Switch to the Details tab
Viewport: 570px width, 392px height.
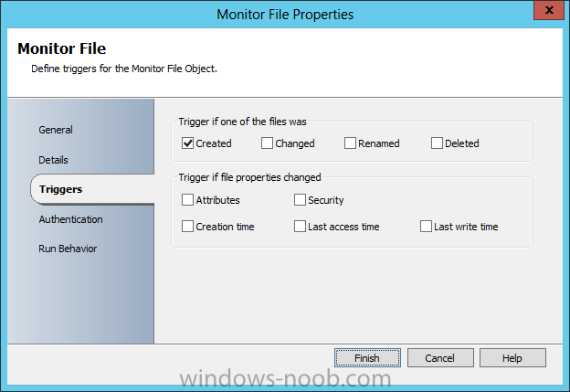(x=53, y=160)
